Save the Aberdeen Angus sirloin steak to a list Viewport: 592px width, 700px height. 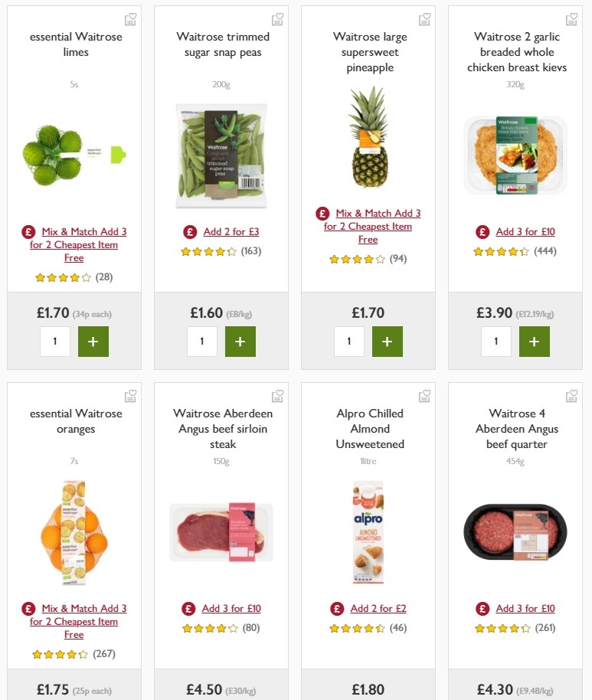(x=277, y=396)
